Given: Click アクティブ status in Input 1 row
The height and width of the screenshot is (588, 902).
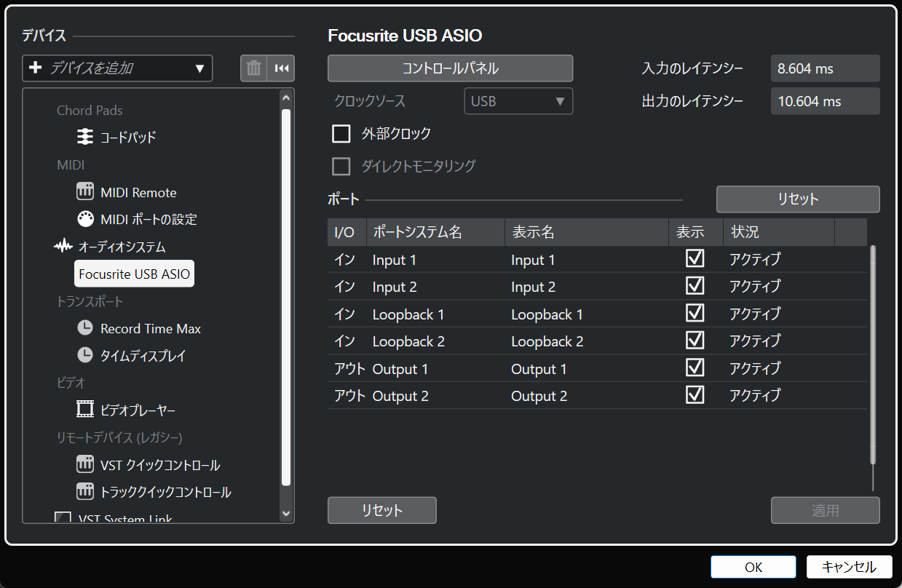Looking at the screenshot, I should (x=755, y=260).
